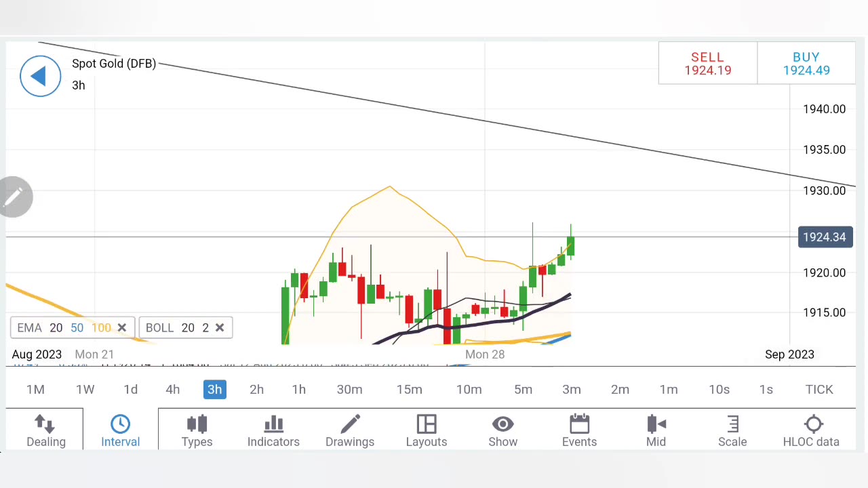The image size is (868, 488).
Task: Switch price to Mid
Action: click(656, 431)
